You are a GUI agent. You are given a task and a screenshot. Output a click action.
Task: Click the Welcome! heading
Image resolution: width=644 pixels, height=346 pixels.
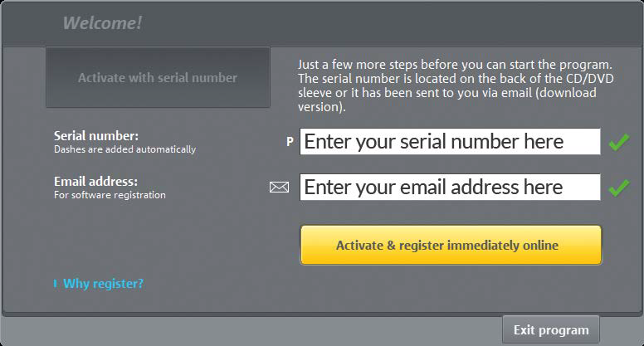(102, 23)
